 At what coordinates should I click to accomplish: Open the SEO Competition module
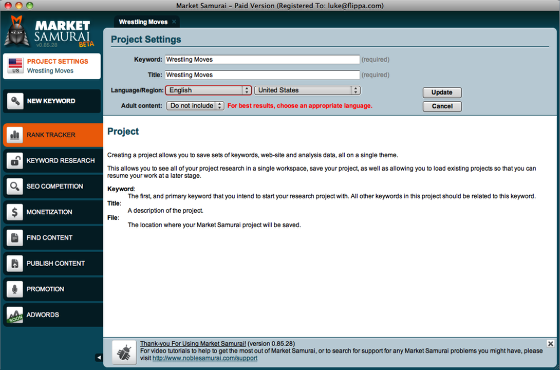click(x=53, y=186)
